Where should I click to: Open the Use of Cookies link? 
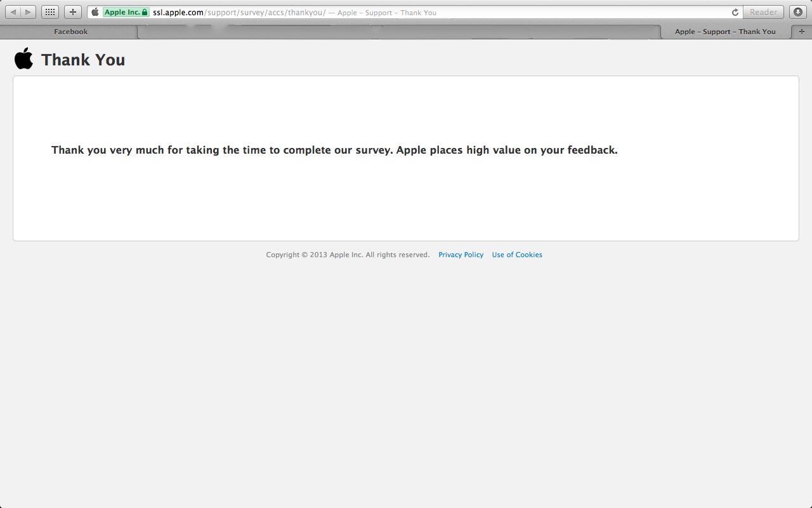click(x=517, y=255)
